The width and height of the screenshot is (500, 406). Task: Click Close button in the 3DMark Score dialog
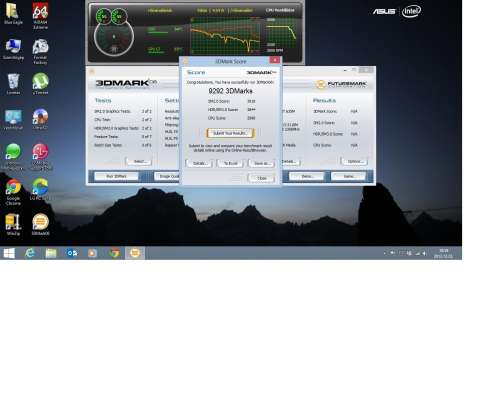[262, 178]
